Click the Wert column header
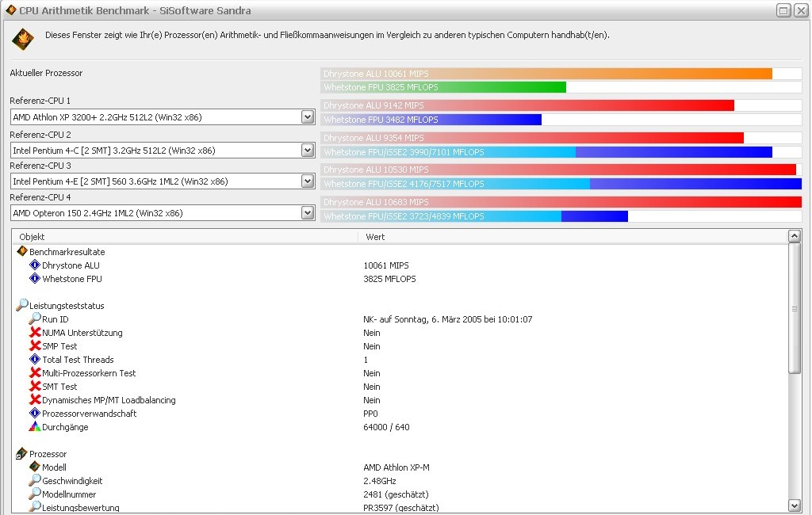This screenshot has height=515, width=812. coord(573,237)
